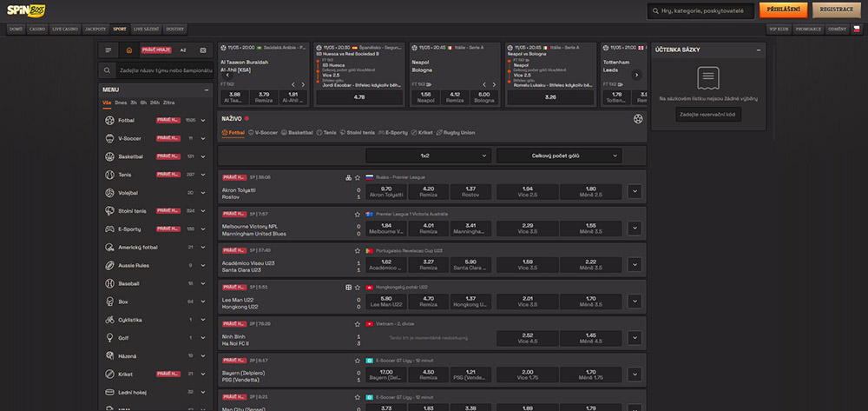This screenshot has height=411, width=868.
Task: Switch to the Rugby Union live tab
Action: [x=456, y=133]
